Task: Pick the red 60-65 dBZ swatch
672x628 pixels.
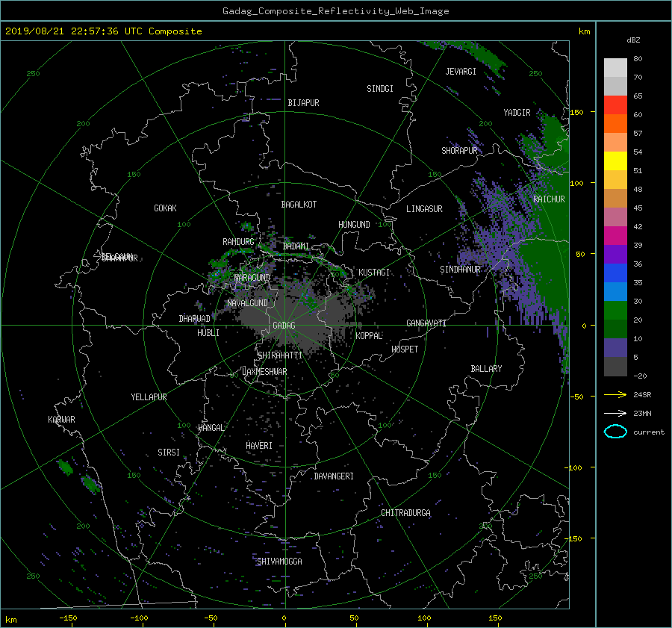Action: click(x=615, y=105)
